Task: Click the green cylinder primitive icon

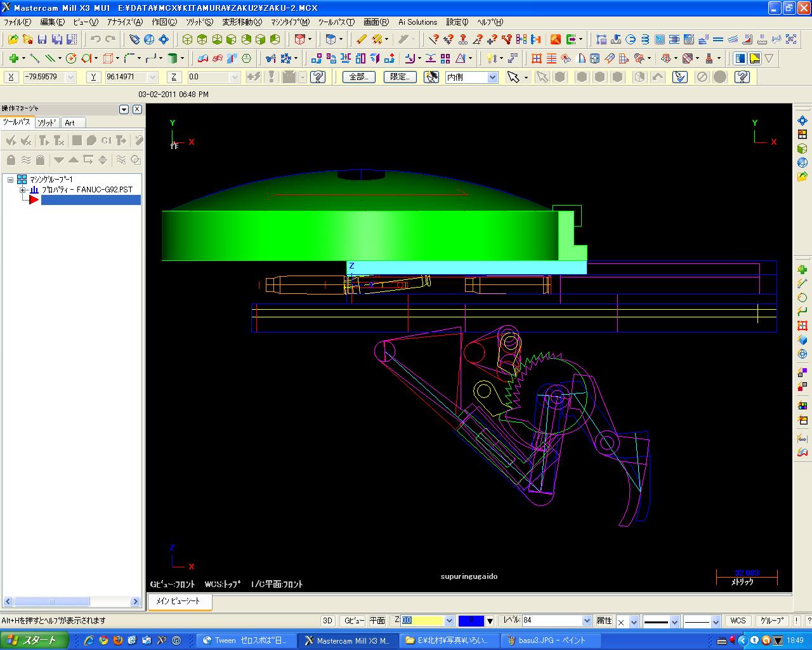Action: click(172, 58)
